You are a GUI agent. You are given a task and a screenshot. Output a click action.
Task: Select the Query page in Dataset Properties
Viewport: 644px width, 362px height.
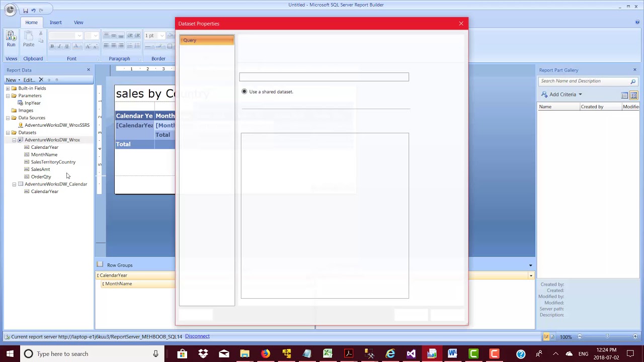point(207,40)
